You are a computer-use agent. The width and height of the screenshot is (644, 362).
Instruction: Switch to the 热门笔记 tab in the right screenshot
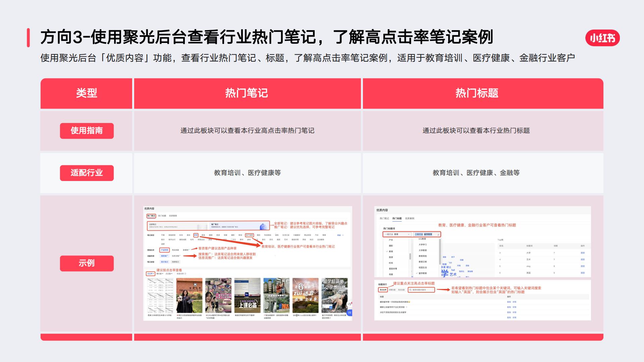[384, 218]
